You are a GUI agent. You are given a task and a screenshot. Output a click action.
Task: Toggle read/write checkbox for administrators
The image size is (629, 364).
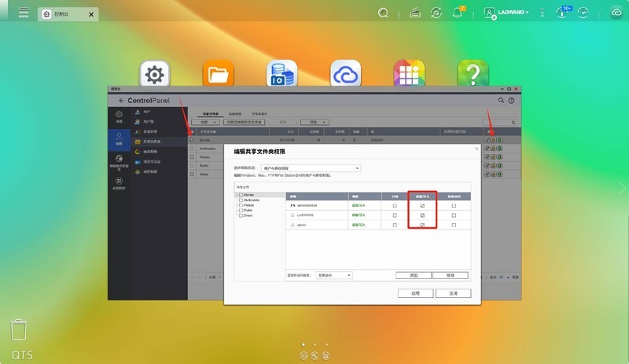422,205
